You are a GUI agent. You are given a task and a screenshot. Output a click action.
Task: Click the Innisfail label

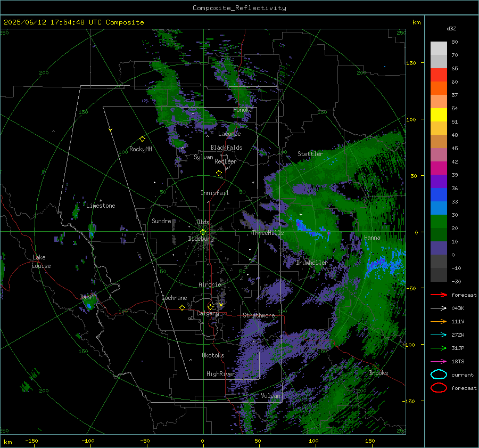point(214,193)
